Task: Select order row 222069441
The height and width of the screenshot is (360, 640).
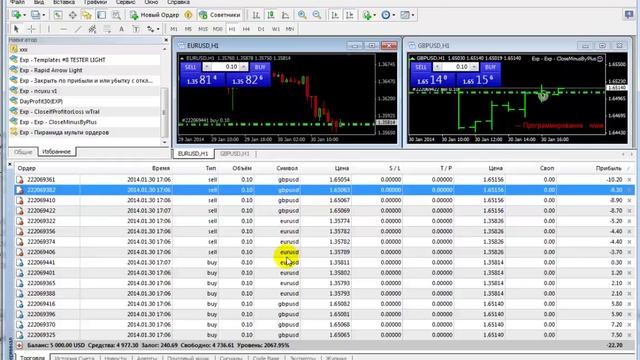Action: click(x=324, y=262)
